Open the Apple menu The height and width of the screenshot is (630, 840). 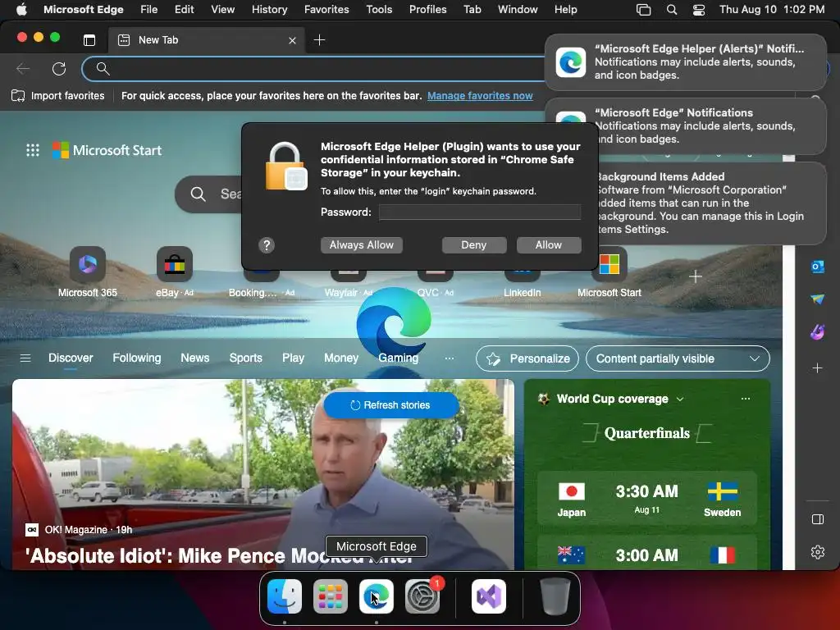[21, 9]
